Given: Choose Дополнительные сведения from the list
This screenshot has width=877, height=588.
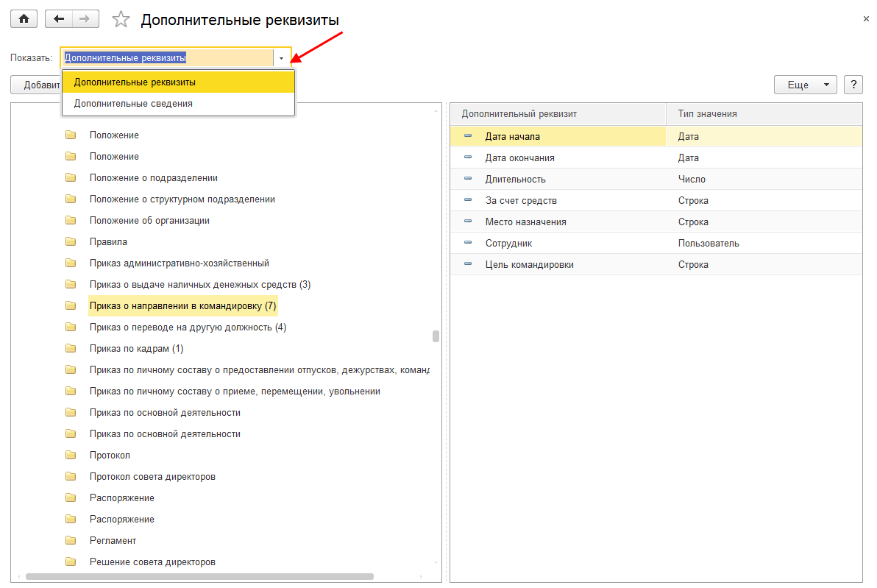Looking at the screenshot, I should (x=133, y=104).
